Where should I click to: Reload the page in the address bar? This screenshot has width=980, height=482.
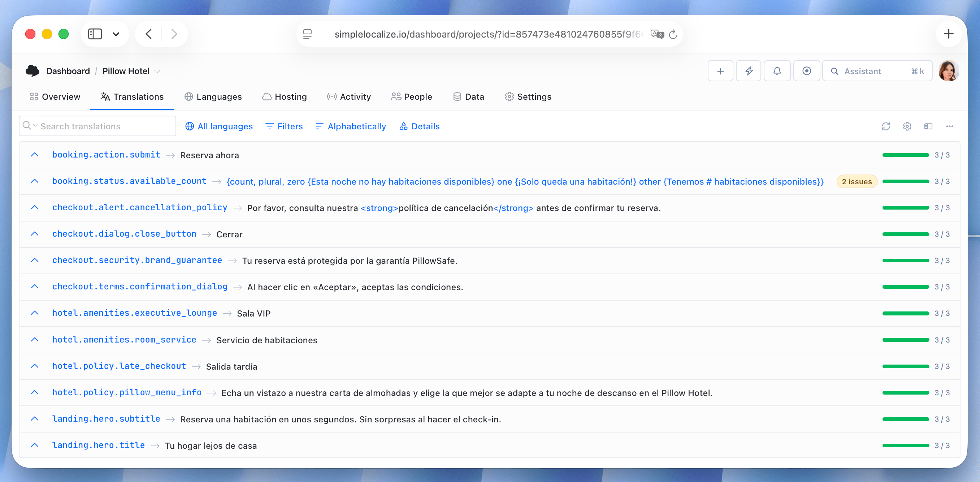tap(673, 34)
